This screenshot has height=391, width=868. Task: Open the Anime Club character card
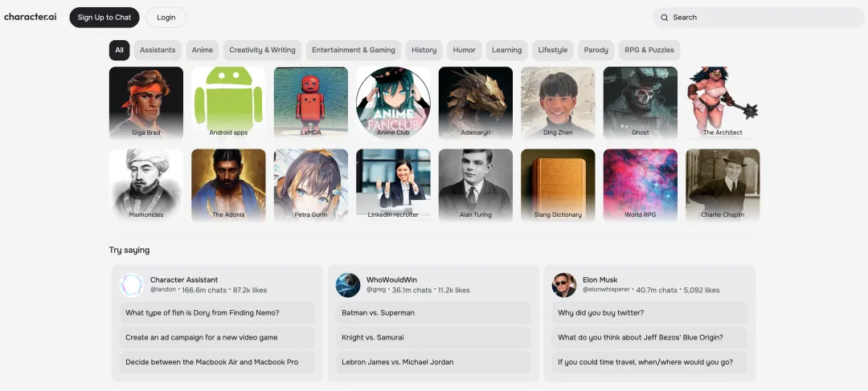tap(393, 103)
